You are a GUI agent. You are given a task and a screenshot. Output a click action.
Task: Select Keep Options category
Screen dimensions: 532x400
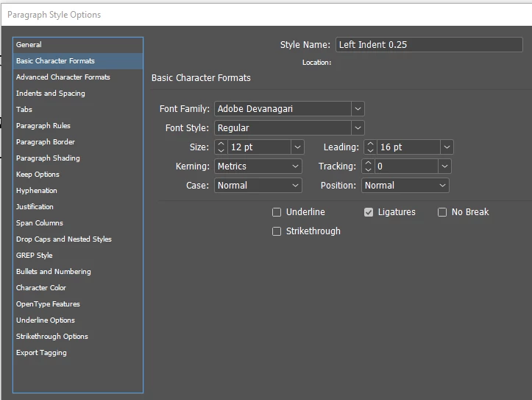point(78,175)
